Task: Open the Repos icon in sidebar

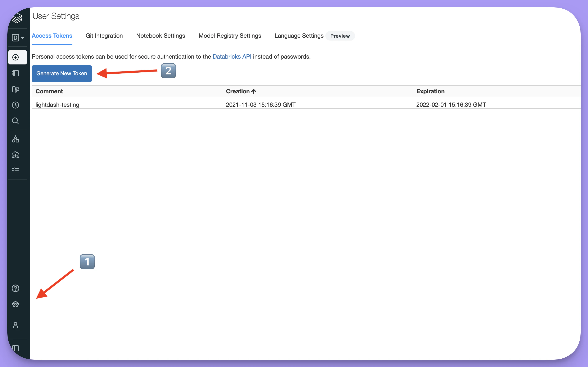Action: click(16, 89)
